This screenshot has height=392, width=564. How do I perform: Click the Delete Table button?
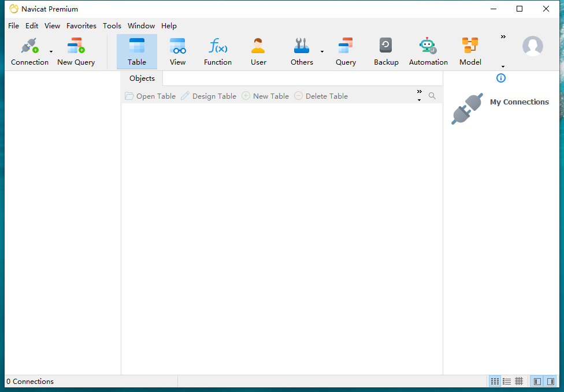(321, 96)
